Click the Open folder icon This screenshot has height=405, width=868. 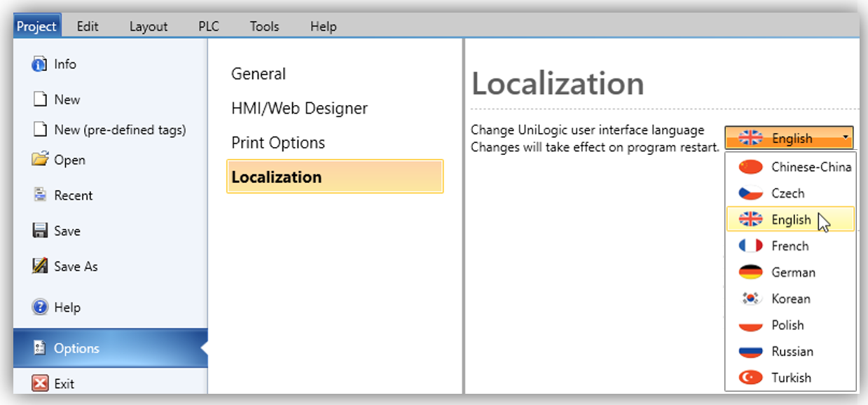click(40, 159)
